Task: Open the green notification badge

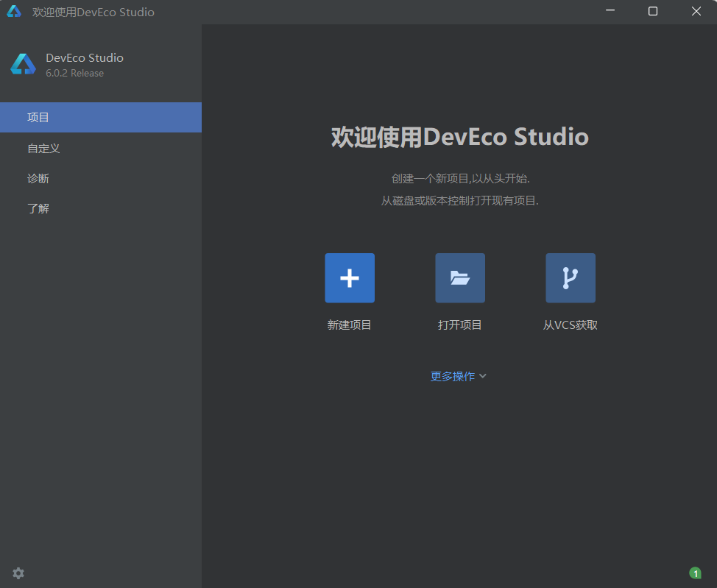Action: [696, 573]
